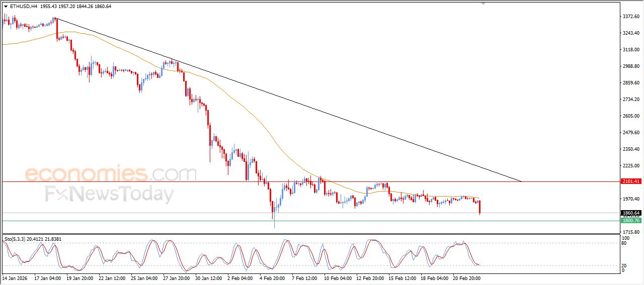Click the stochastic 80 level label
Image resolution: width=644 pixels, height=285 pixels.
click(624, 243)
